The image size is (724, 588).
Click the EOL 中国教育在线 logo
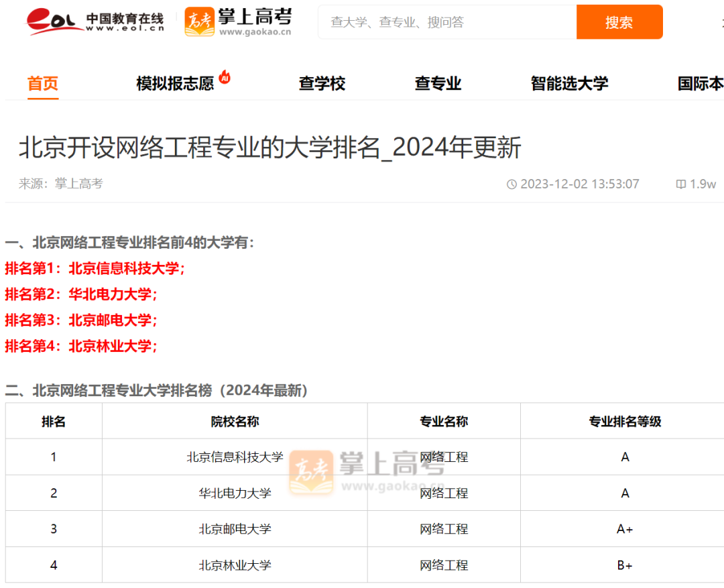tap(95, 22)
